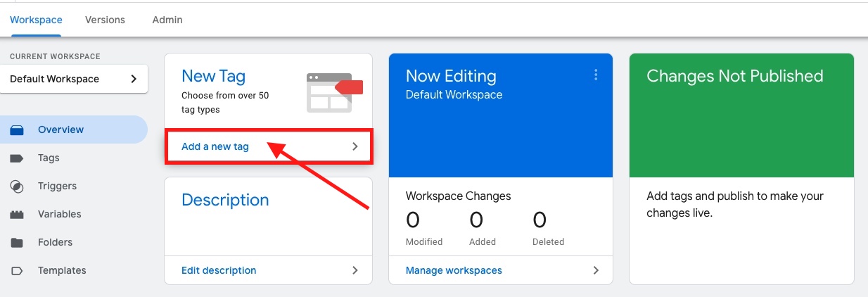The width and height of the screenshot is (868, 297).
Task: Click the Triggers circle icon
Action: click(17, 187)
